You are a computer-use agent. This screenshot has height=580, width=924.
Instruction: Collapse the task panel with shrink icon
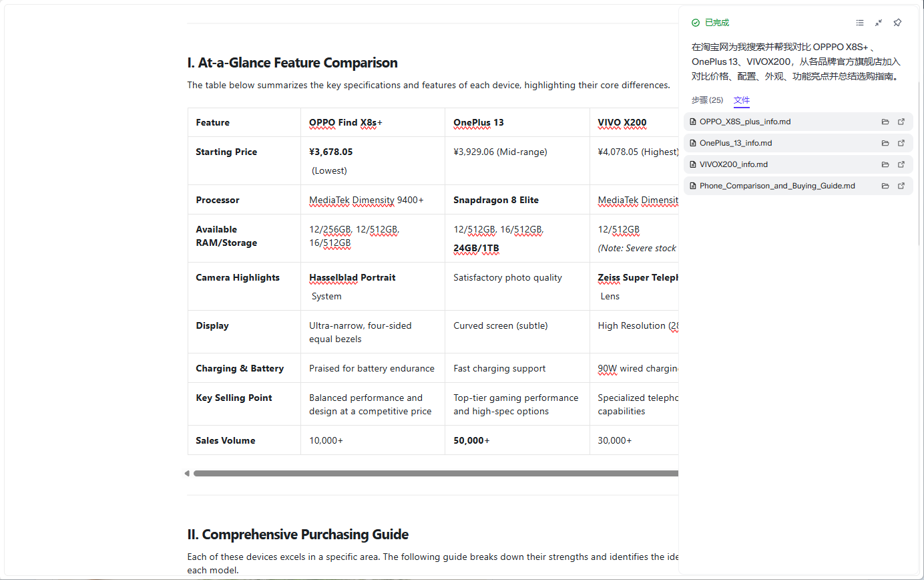click(879, 23)
